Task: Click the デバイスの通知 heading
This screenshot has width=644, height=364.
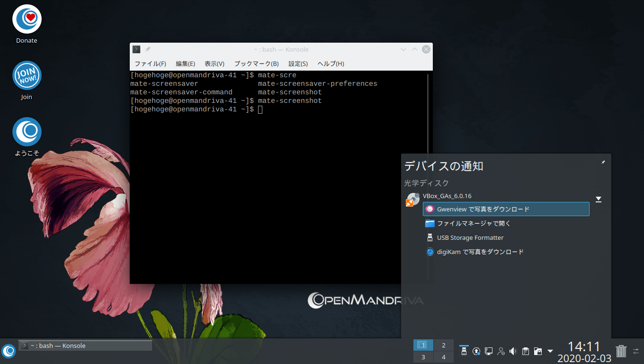Action: (444, 166)
